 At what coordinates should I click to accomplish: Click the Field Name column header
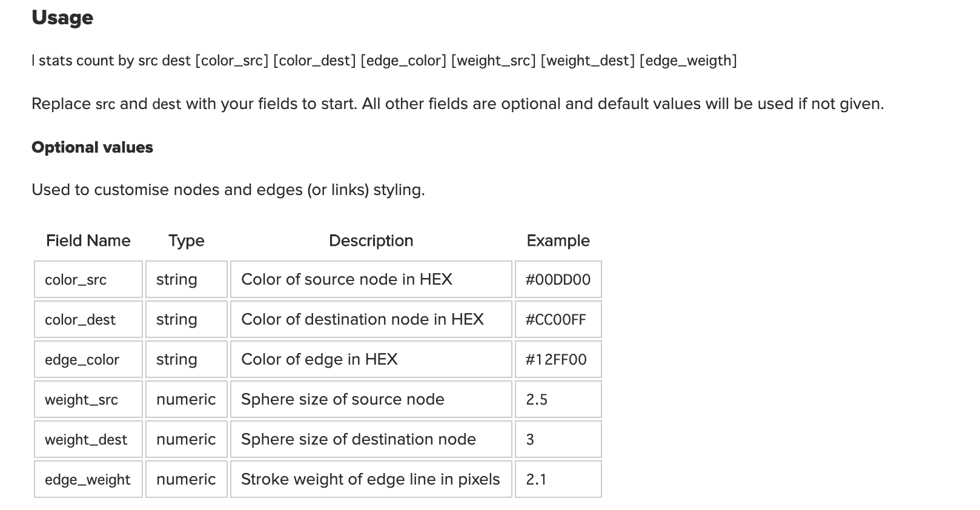point(88,240)
